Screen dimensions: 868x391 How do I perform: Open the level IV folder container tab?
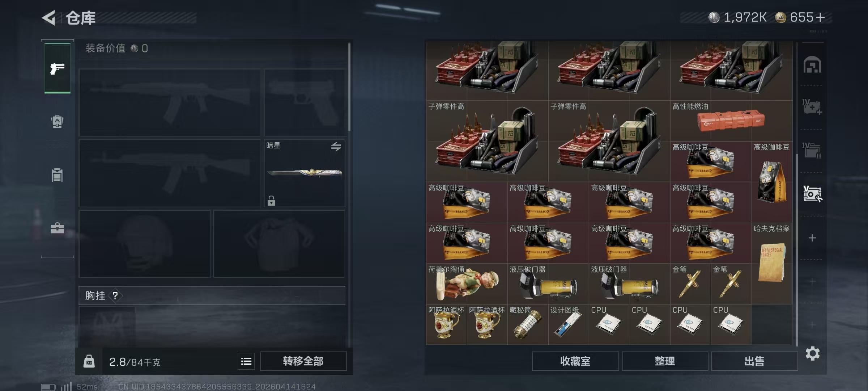812,150
